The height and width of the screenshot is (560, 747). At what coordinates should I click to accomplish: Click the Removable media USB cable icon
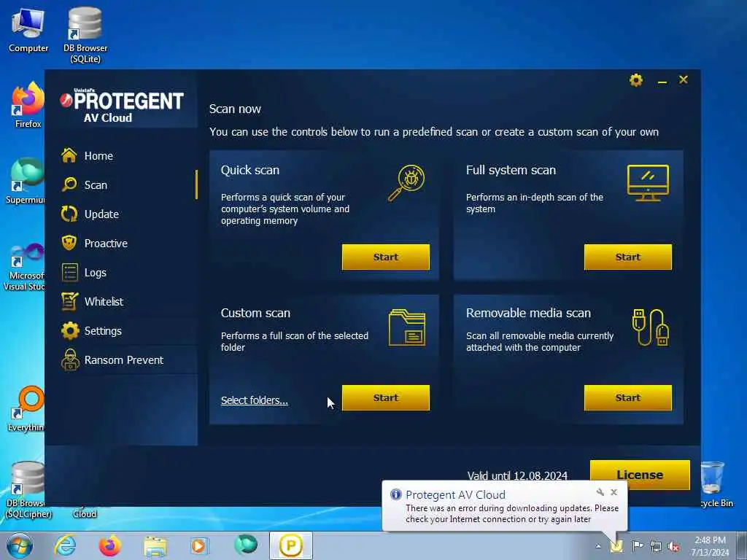coord(650,327)
